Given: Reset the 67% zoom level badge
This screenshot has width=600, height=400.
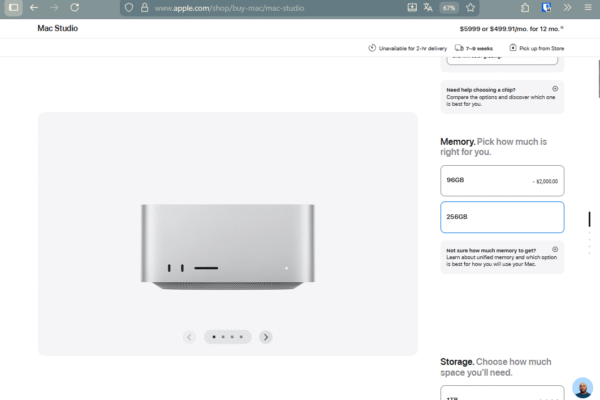Looking at the screenshot, I should click(x=449, y=8).
